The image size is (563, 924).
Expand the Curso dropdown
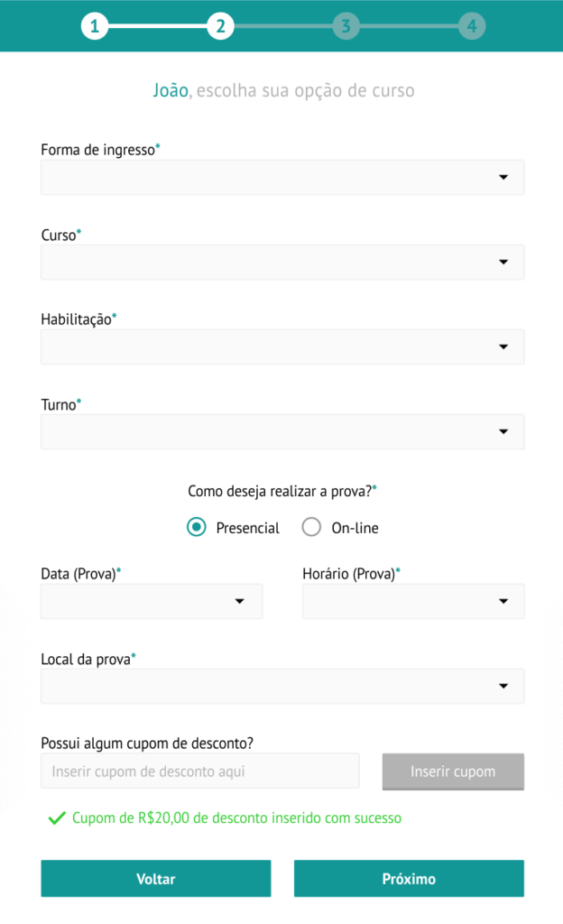281,263
